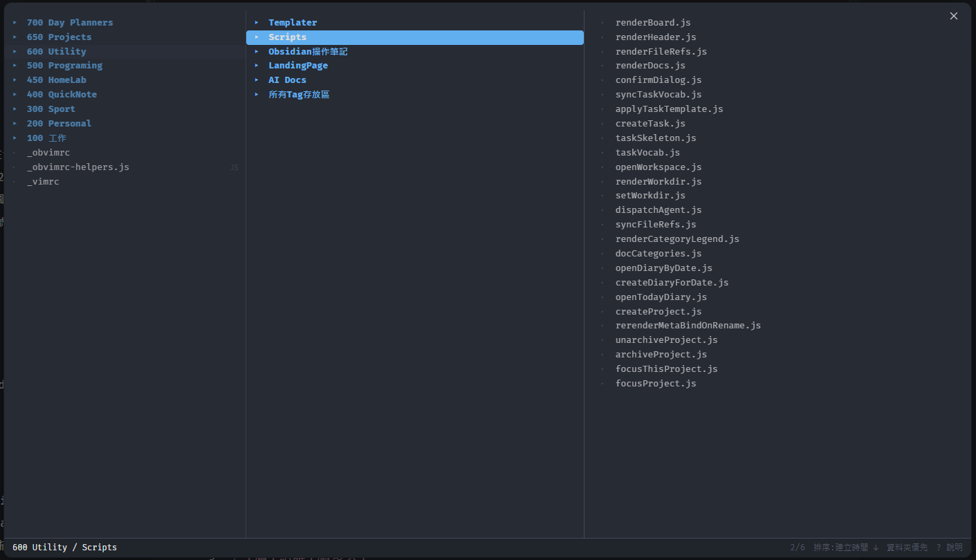Open renderBoard.js
Viewport: 976px width, 560px height.
pos(653,23)
